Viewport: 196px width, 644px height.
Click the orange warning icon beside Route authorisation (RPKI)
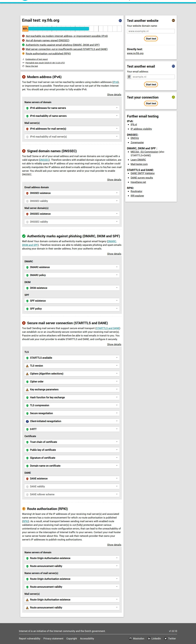click(24, 509)
